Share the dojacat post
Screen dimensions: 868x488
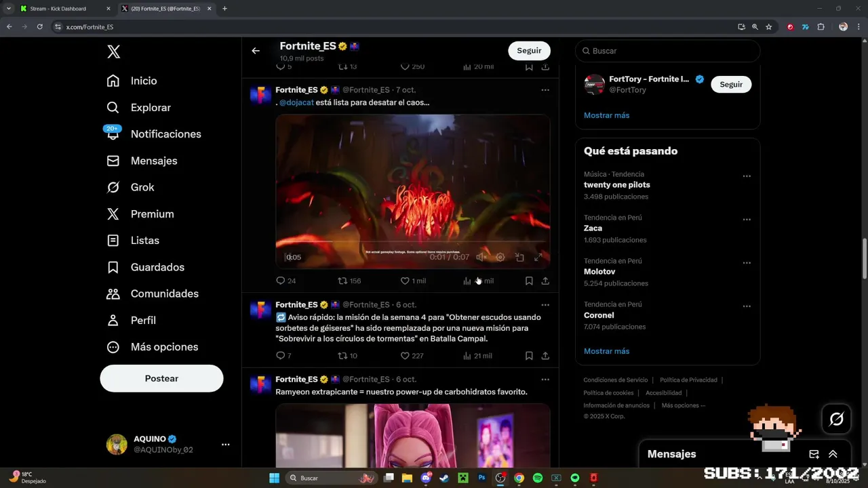(x=545, y=281)
